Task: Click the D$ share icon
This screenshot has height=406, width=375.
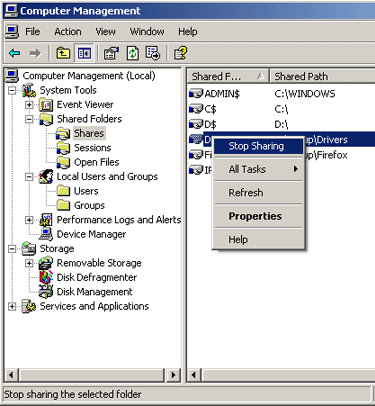Action: pos(196,124)
